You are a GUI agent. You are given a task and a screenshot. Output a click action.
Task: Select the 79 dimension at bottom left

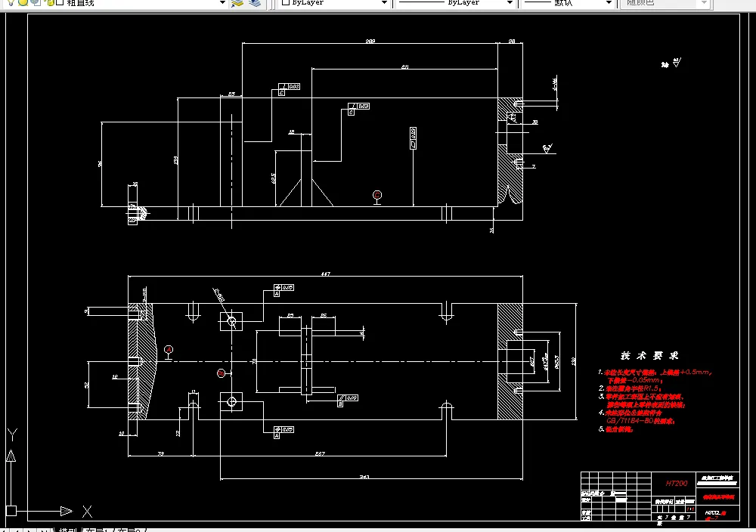161,453
